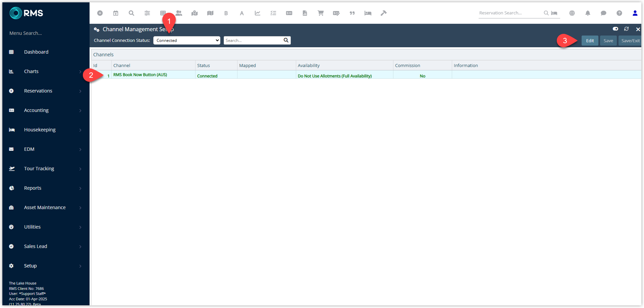
Task: Click the magnifier in Reservation Search box
Action: pos(546,13)
